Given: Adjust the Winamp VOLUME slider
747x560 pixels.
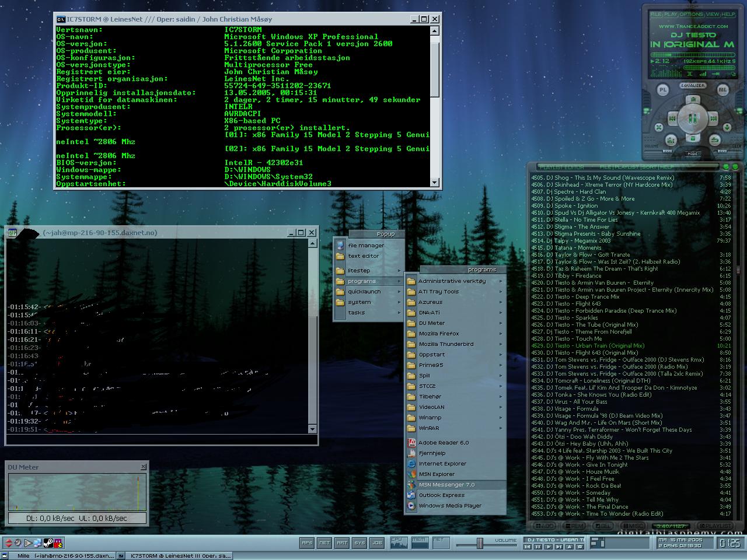Looking at the screenshot, I should click(x=667, y=151).
